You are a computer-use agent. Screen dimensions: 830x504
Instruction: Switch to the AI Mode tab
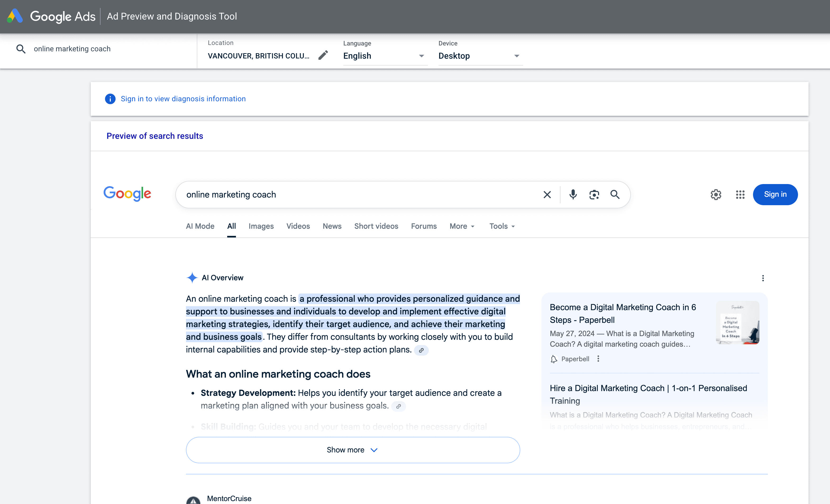(x=200, y=226)
